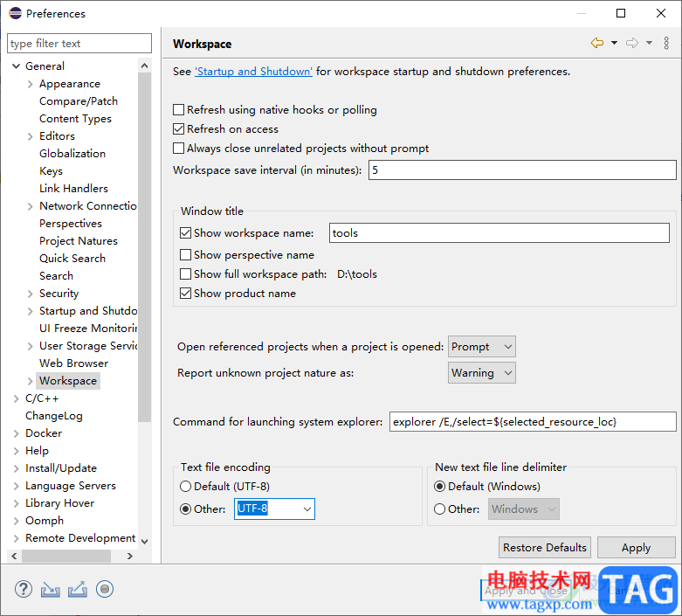This screenshot has width=682, height=616.
Task: Click the system explorer command field
Action: (533, 421)
